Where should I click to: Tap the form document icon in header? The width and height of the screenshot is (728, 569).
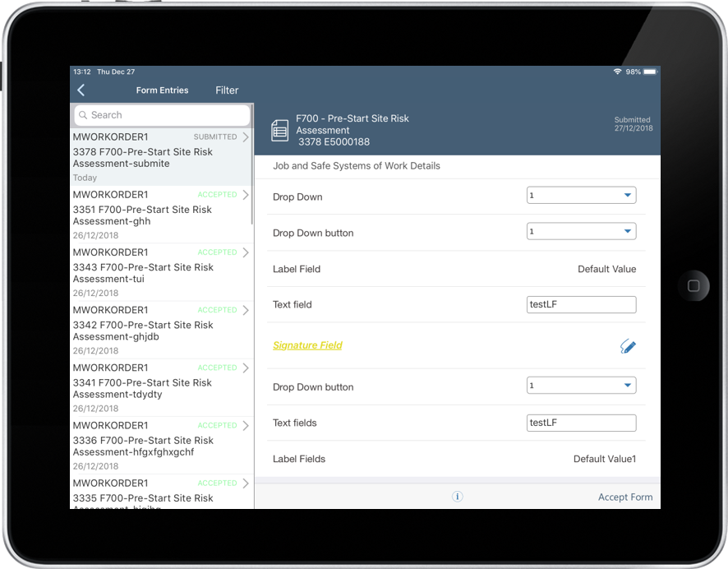(279, 130)
